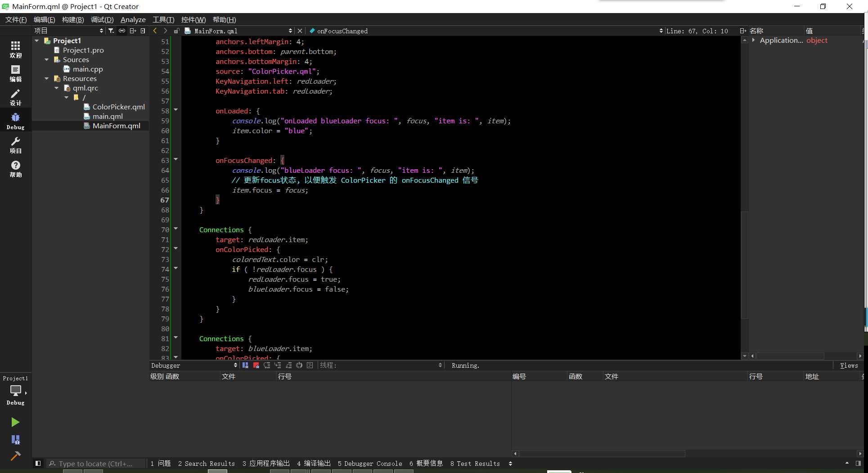This screenshot has width=868, height=473.
Task: Open the 构建(B) menu
Action: (73, 19)
